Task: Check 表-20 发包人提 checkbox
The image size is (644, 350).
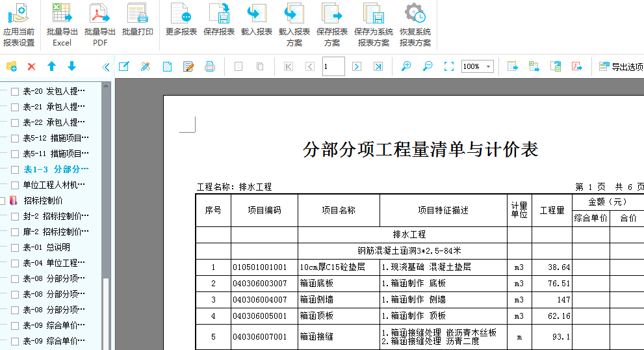Action: coord(15,91)
